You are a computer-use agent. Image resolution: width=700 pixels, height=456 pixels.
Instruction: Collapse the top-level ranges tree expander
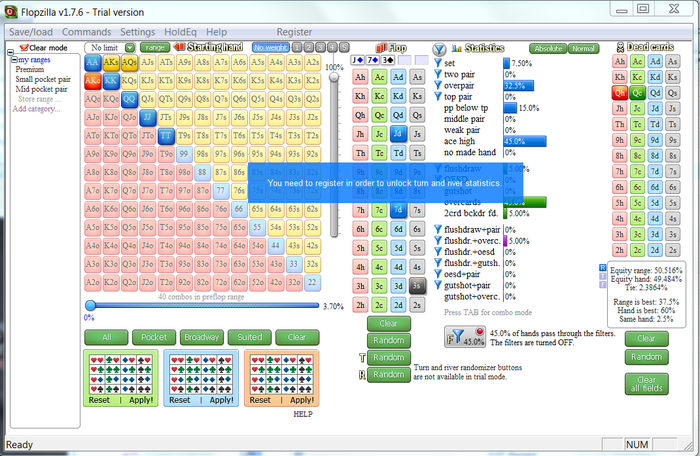click(x=10, y=51)
